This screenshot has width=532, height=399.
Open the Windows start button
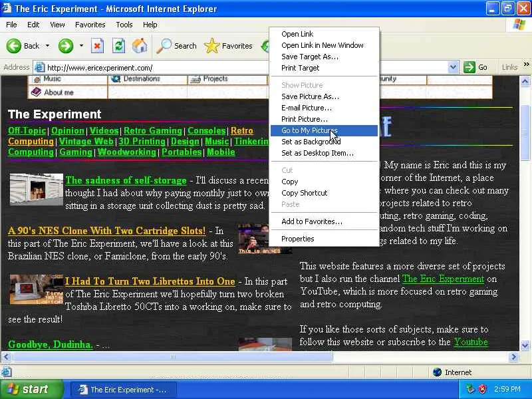(31, 389)
